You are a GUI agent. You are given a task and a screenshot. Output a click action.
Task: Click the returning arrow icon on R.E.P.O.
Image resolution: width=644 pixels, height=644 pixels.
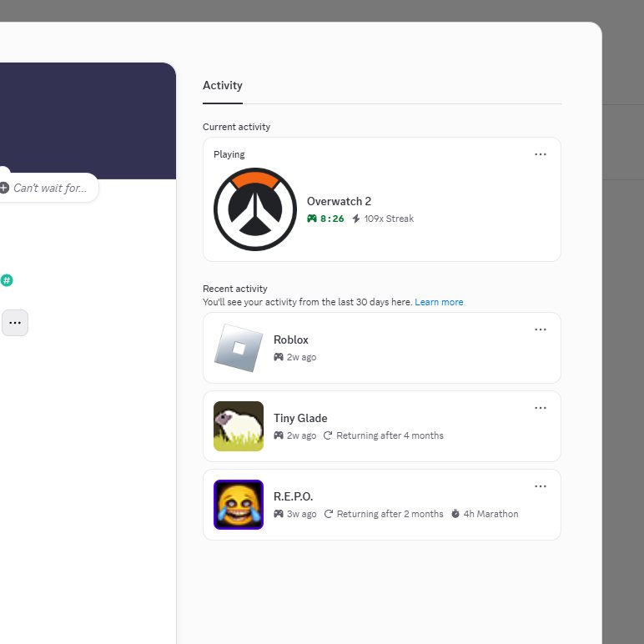pos(328,514)
